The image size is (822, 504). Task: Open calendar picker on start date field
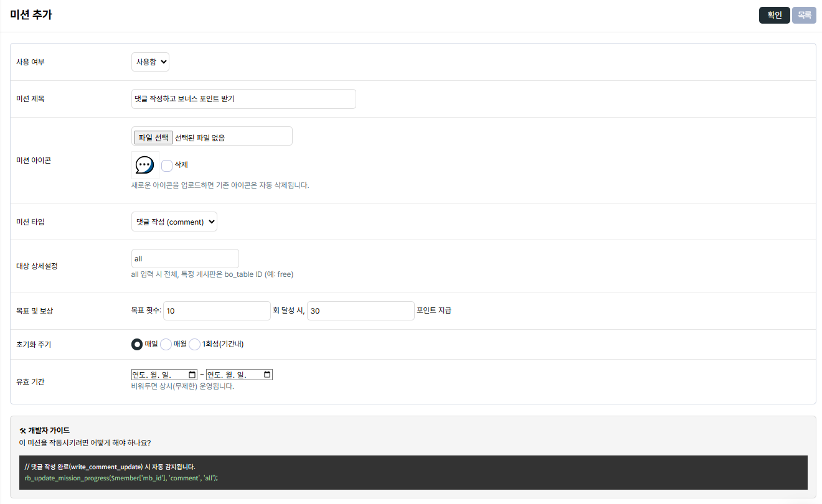point(192,375)
